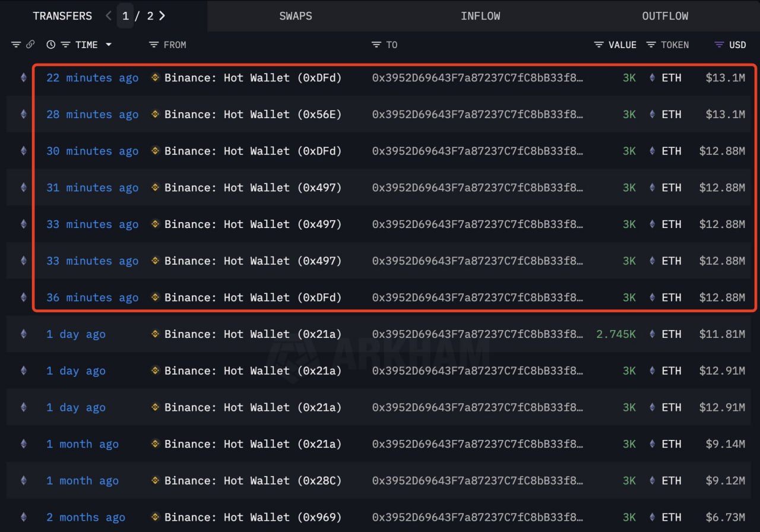Toggle TIME sort caret arrow
The height and width of the screenshot is (532, 760).
(109, 45)
